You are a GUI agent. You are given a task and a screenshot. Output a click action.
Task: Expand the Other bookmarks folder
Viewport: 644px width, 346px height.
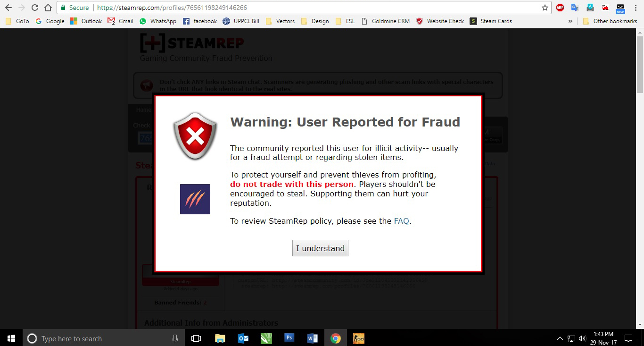[610, 21]
